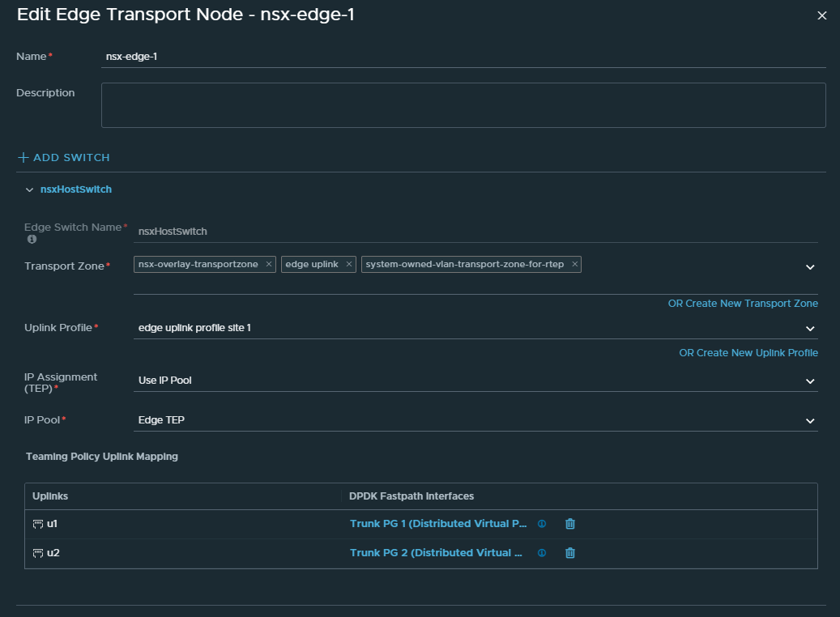The image size is (840, 617).
Task: Click info icon next to Trunk PG 1
Action: click(x=542, y=524)
